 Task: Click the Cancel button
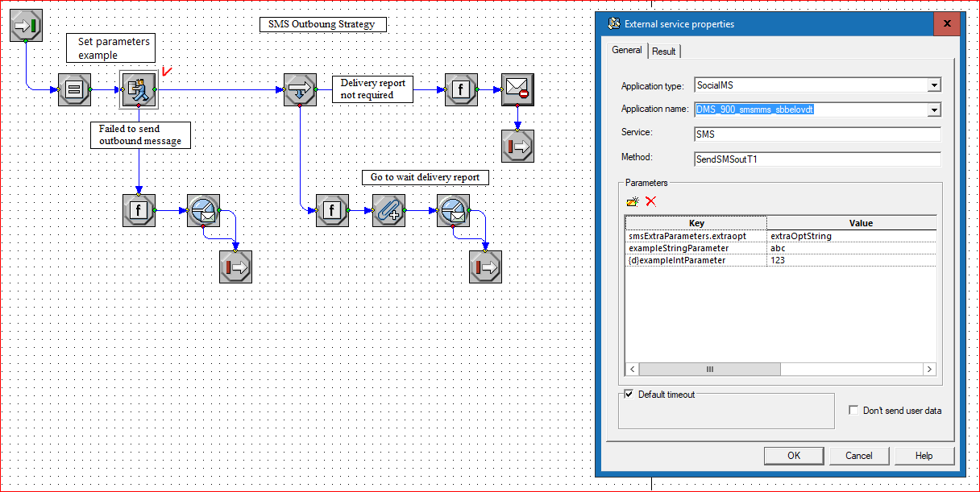[x=859, y=456]
